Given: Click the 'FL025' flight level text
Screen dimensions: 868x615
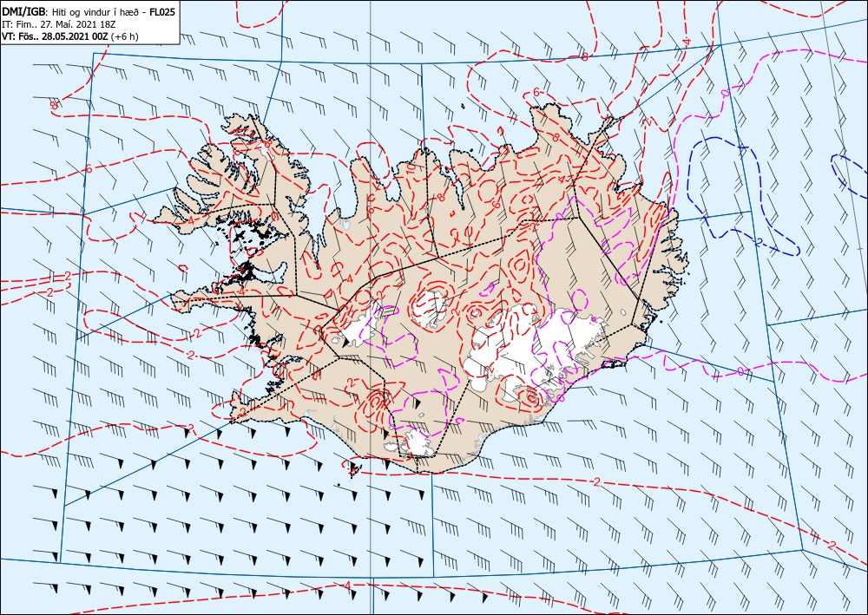Looking at the screenshot, I should point(162,12).
